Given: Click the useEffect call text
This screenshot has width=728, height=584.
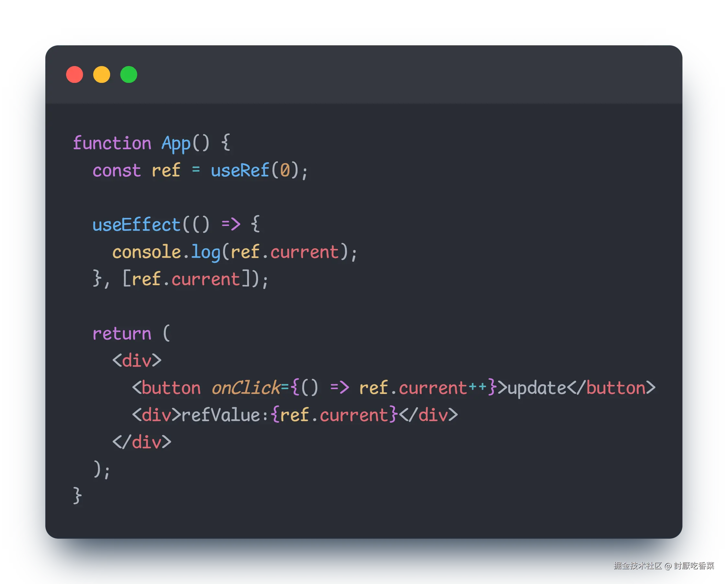Looking at the screenshot, I should coord(136,225).
